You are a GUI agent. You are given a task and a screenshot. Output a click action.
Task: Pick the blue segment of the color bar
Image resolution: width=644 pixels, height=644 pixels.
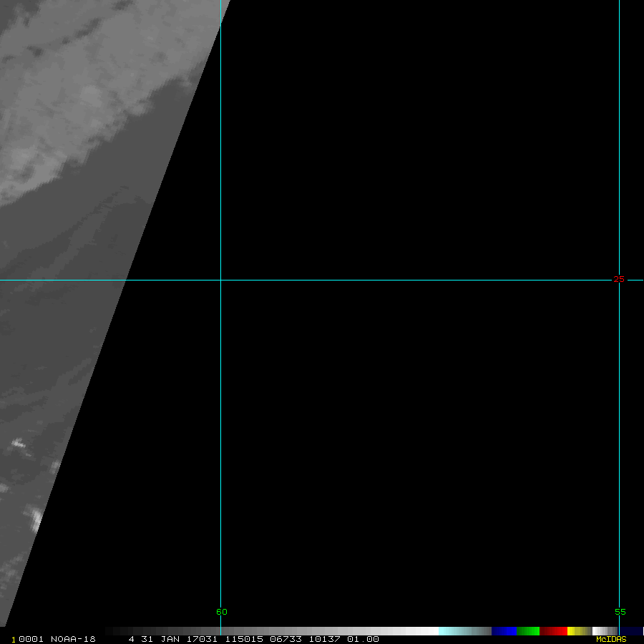click(504, 631)
